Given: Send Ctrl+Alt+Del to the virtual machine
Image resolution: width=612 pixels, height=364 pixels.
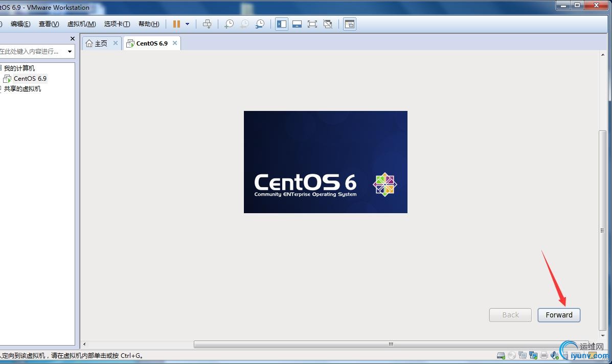Looking at the screenshot, I should [207, 24].
